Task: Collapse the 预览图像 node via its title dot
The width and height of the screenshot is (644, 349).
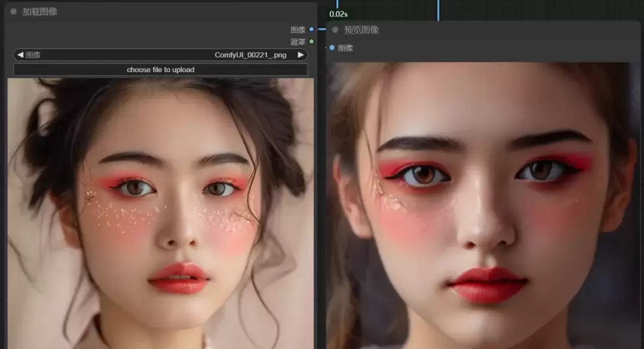Action: [335, 29]
